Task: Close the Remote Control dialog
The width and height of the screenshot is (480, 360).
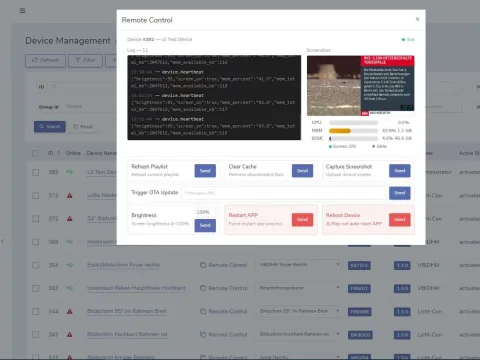Action: pyautogui.click(x=417, y=19)
